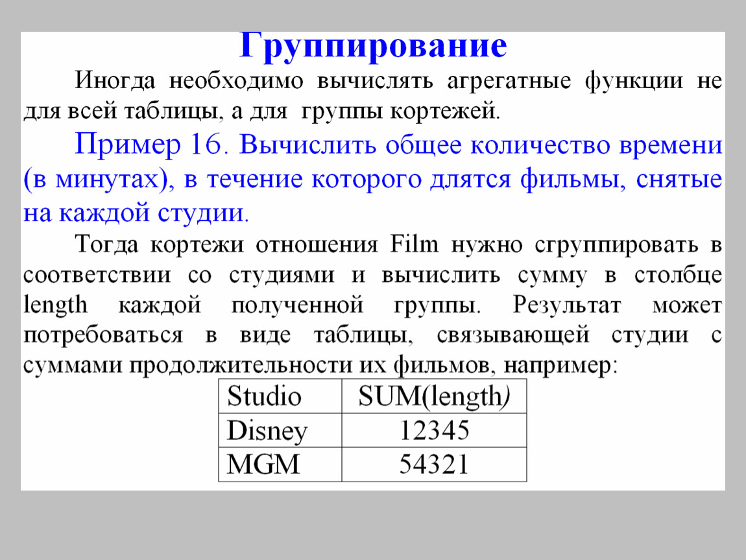Viewport: 746px width, 560px height.
Task: Click the "Disney" table cell
Action: (x=267, y=431)
